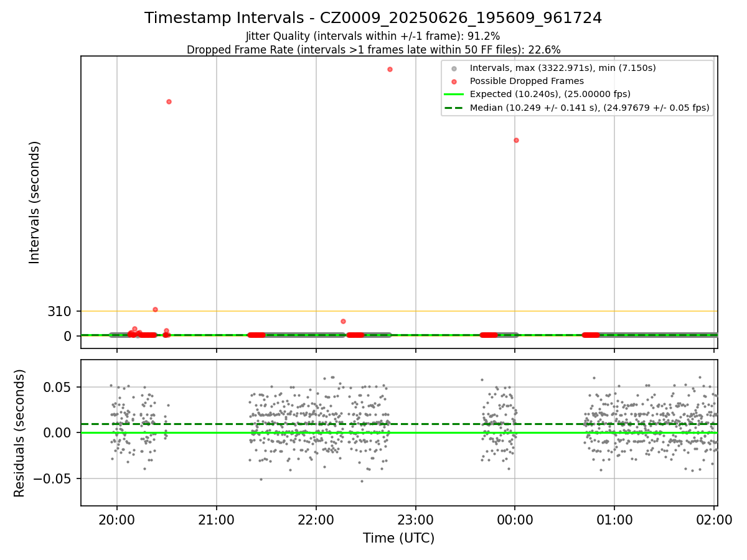Click the dashed green line sample in legend
Viewport: 747px width, 560px height.
454,108
